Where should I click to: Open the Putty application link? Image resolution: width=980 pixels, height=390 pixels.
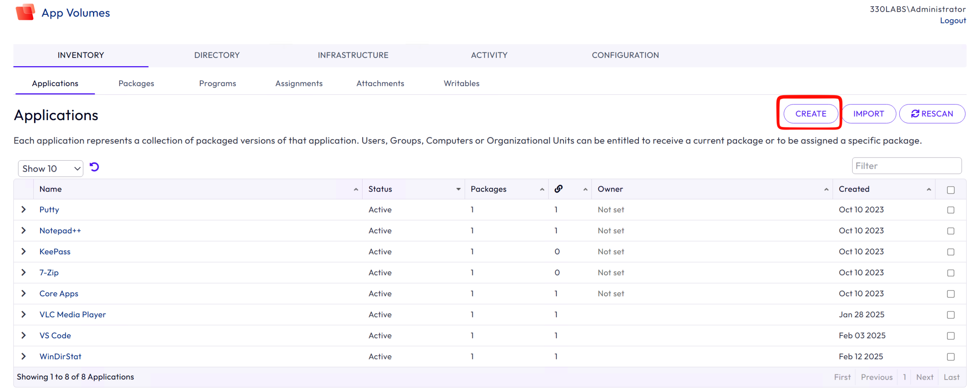pos(49,210)
